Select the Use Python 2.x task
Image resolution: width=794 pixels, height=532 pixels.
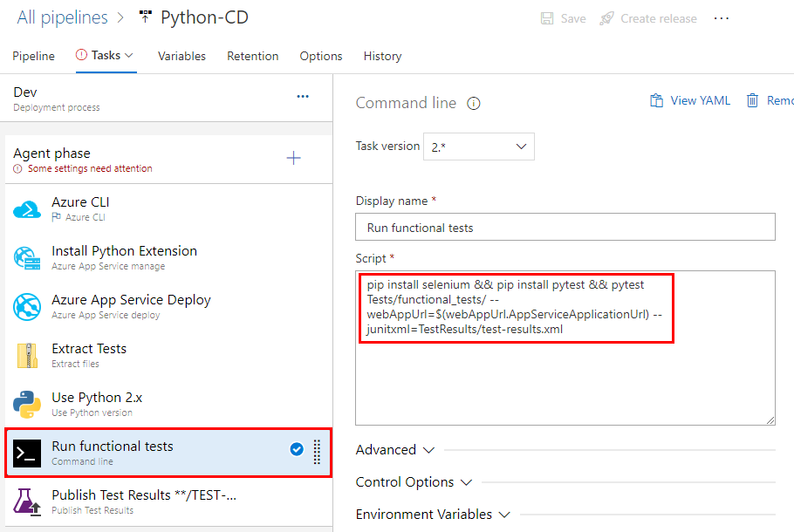(168, 404)
